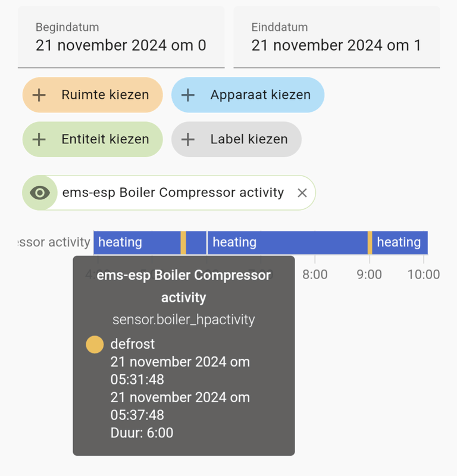Screen dimensions: 457x476
Task: Click the first yellow defrost segment
Action: pyautogui.click(x=184, y=243)
